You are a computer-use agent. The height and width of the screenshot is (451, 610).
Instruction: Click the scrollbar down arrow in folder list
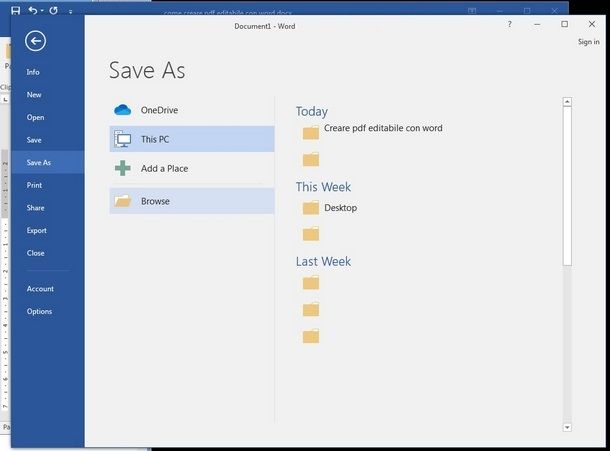pos(567,427)
